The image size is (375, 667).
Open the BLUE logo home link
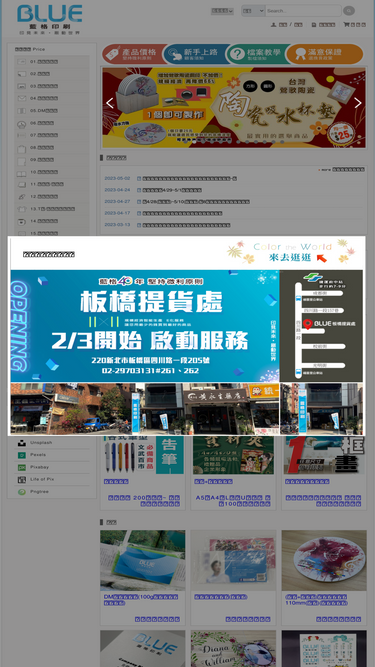(50, 19)
